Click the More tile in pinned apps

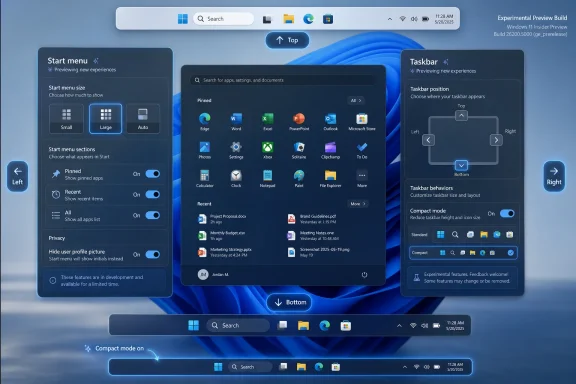pyautogui.click(x=362, y=179)
